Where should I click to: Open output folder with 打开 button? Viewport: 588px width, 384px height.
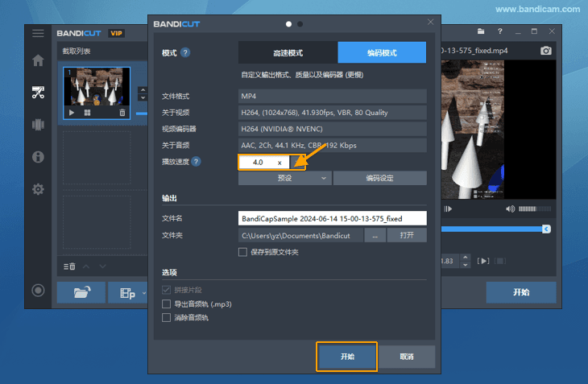pos(407,235)
